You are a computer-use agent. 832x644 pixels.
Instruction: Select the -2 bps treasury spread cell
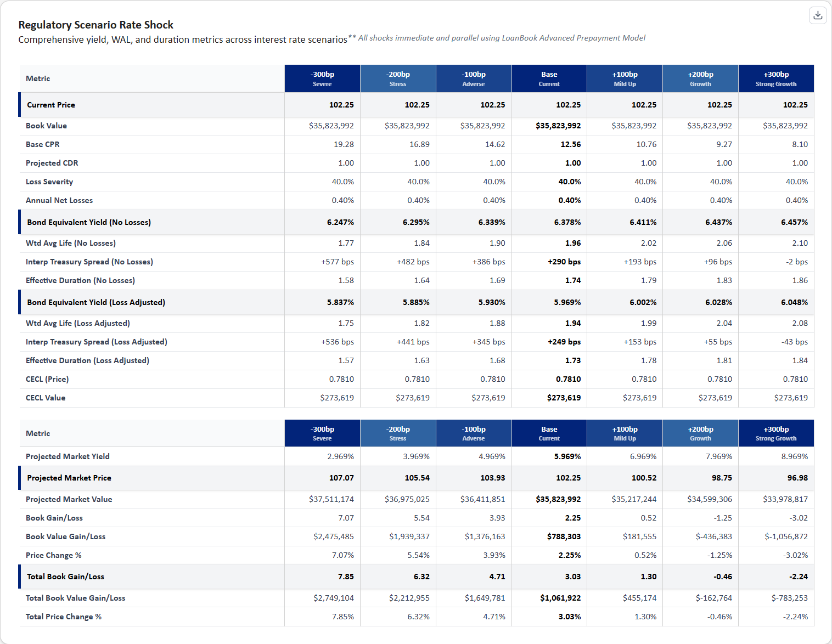coord(796,262)
